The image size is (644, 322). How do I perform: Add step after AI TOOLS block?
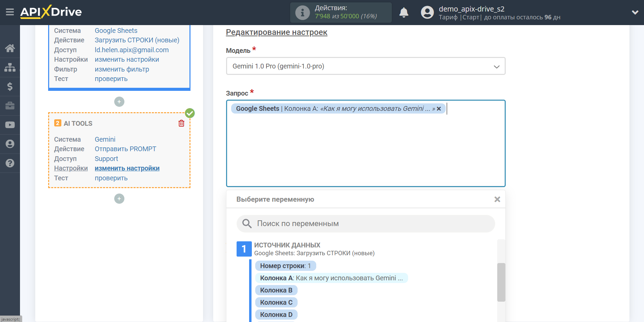click(x=119, y=199)
